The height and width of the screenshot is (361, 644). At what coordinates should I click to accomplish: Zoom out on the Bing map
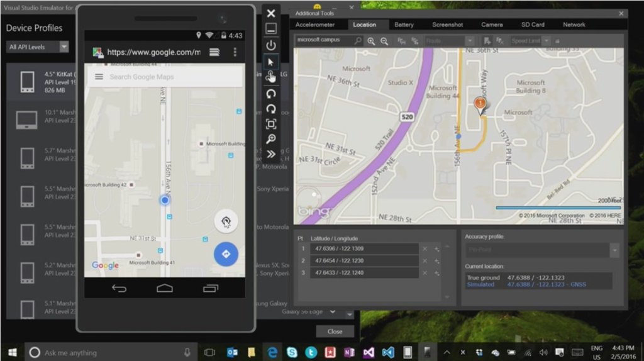pyautogui.click(x=384, y=41)
